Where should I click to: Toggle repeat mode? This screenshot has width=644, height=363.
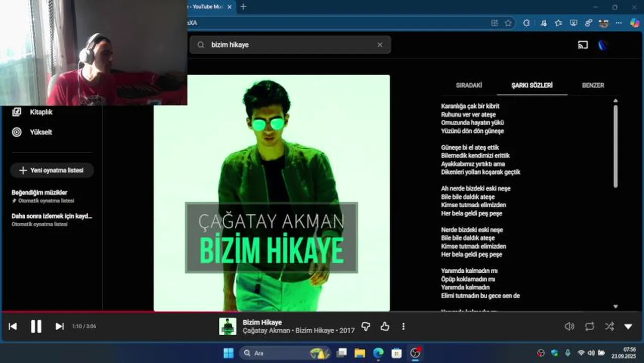point(590,326)
